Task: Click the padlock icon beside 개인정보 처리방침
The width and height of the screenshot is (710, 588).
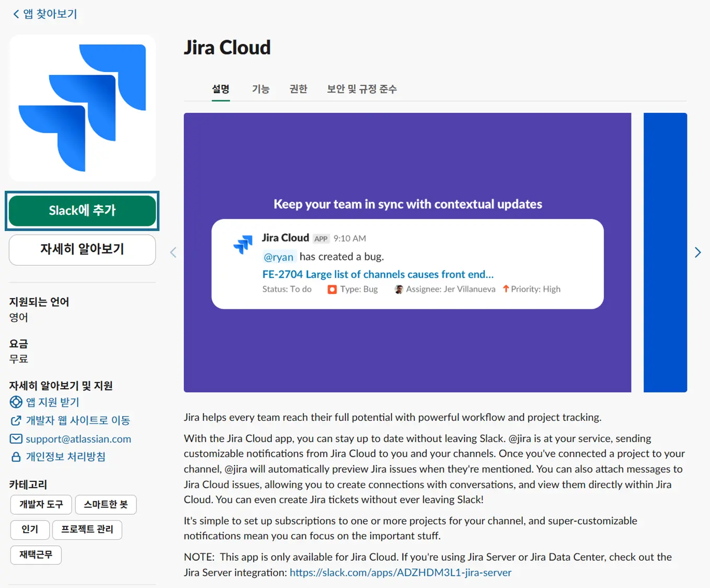Action: [x=16, y=457]
